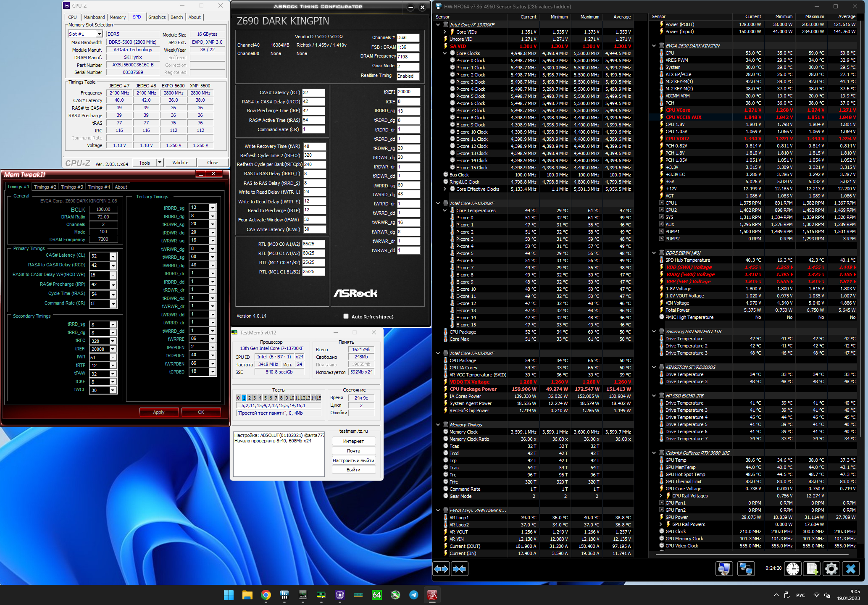Open Google Chrome taskbar icon
This screenshot has height=605, width=868.
click(266, 594)
